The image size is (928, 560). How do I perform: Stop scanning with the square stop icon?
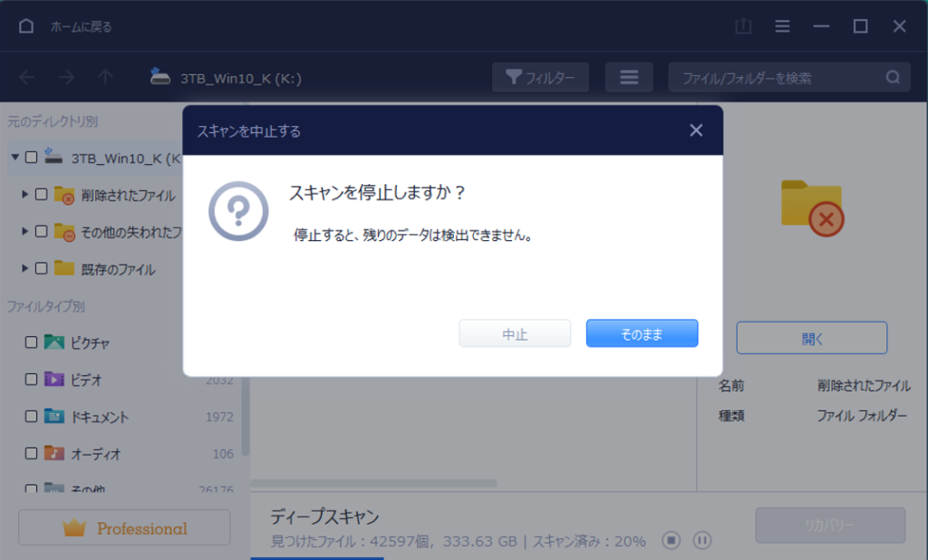(x=672, y=540)
